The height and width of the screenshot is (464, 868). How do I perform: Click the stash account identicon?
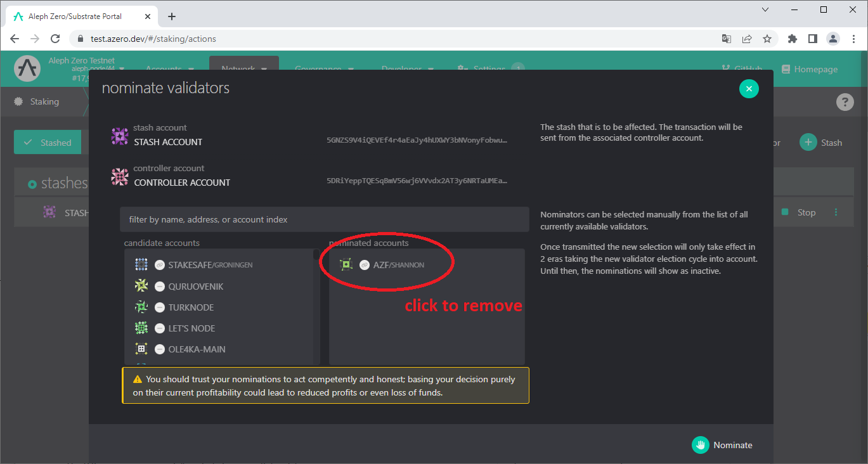(120, 136)
